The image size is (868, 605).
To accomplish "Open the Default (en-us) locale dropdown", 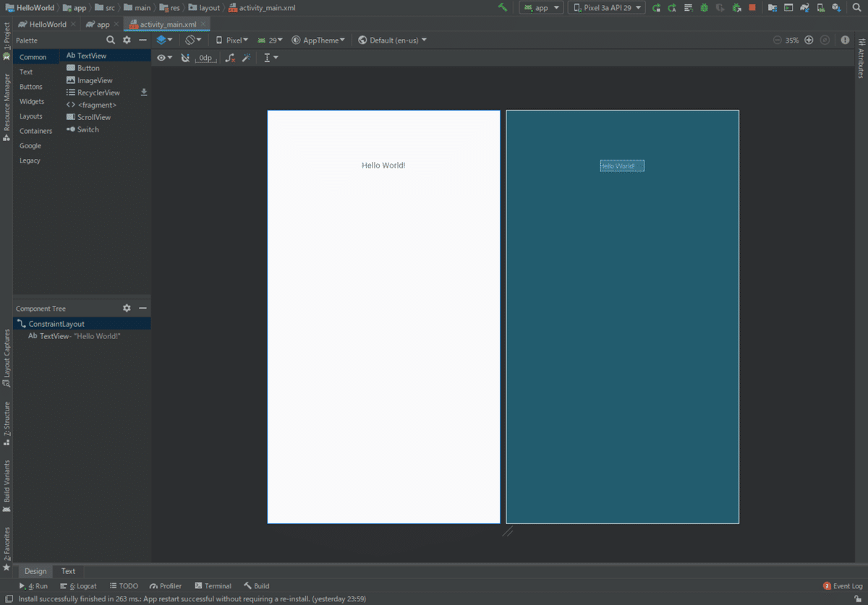I will point(392,40).
